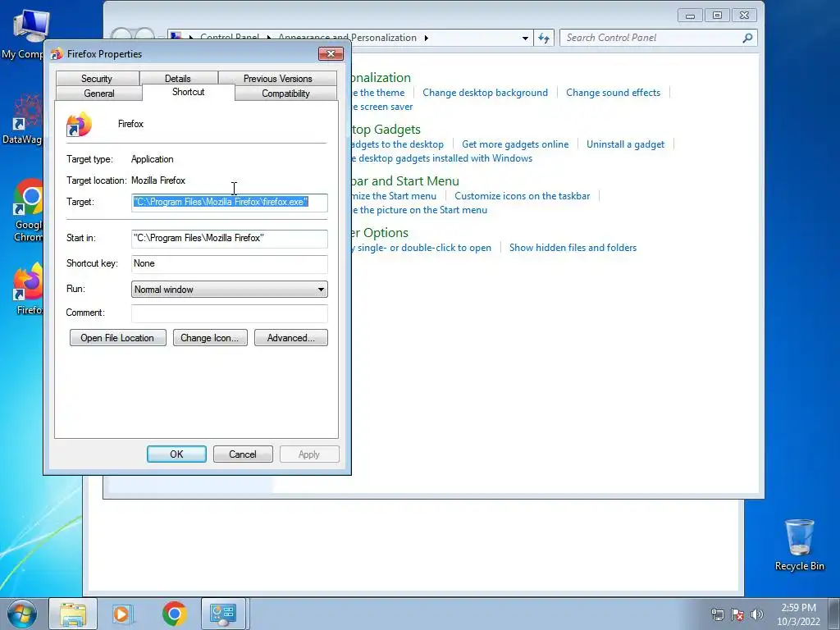The image size is (840, 630).
Task: Cancel the Firefox Properties dialog
Action: (243, 454)
